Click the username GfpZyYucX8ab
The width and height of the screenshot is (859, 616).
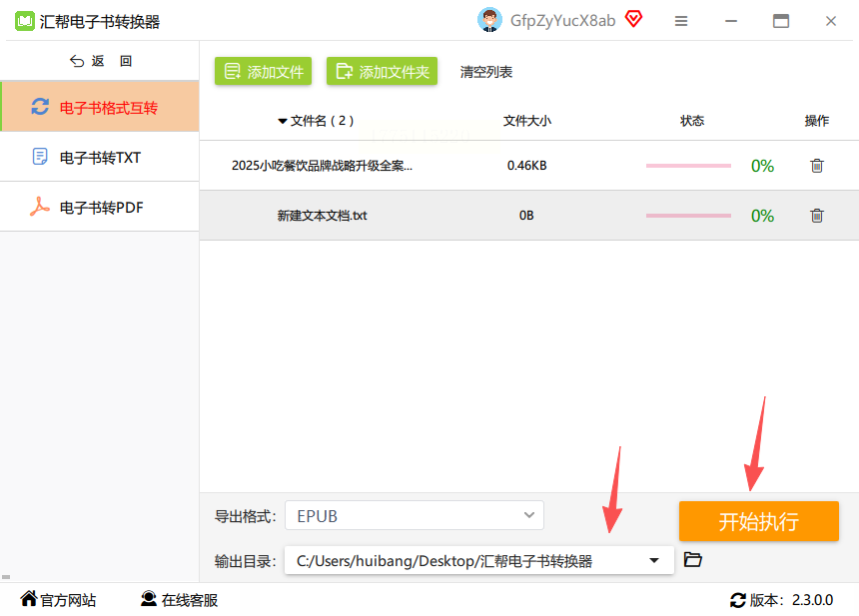tap(562, 21)
